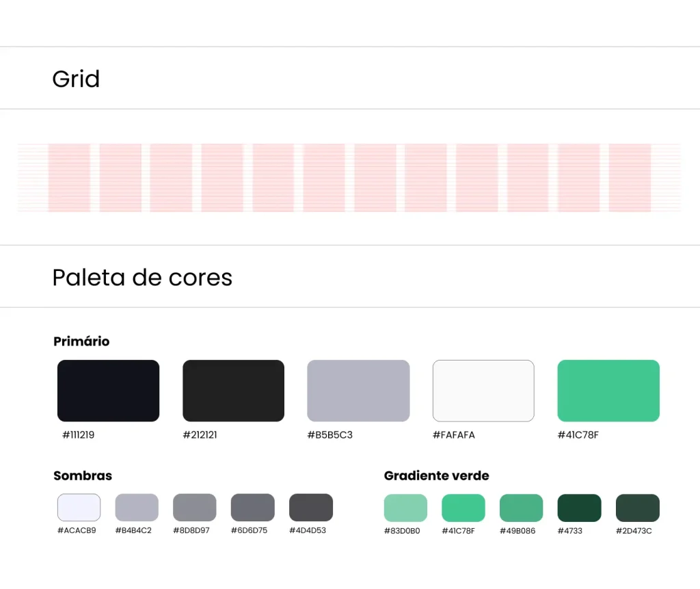Click the Grid section heading

coord(76,79)
